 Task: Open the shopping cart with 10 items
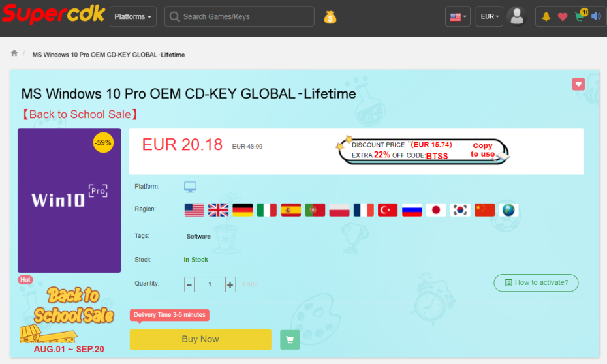point(580,16)
